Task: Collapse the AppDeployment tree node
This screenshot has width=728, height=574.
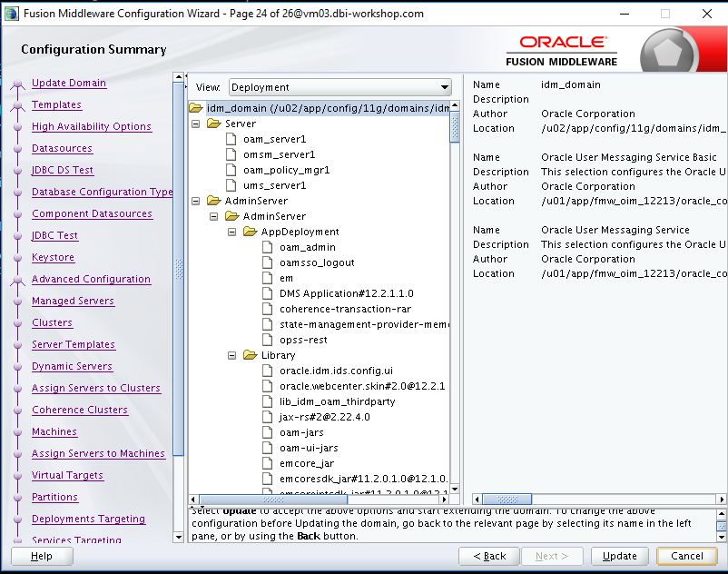Action: point(231,232)
